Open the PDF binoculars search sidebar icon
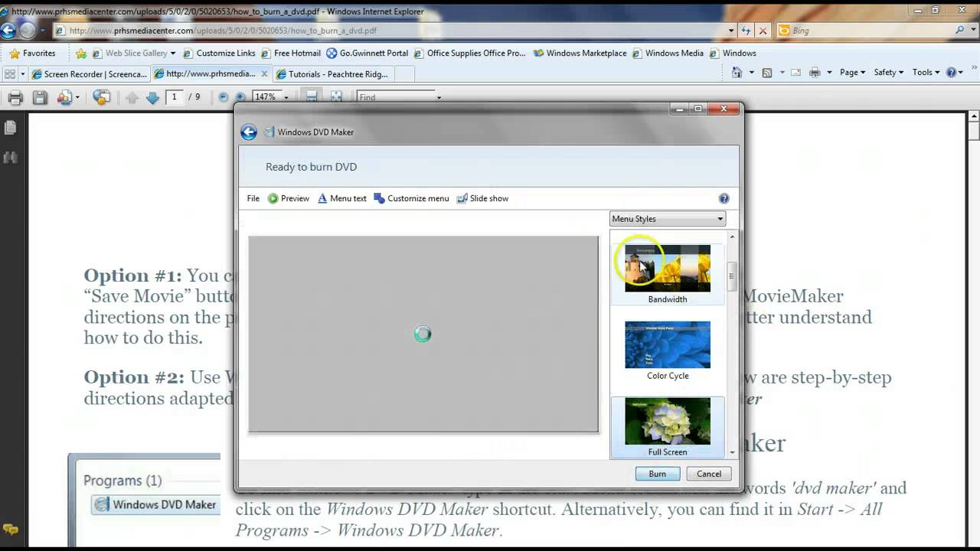The width and height of the screenshot is (980, 551). [10, 157]
